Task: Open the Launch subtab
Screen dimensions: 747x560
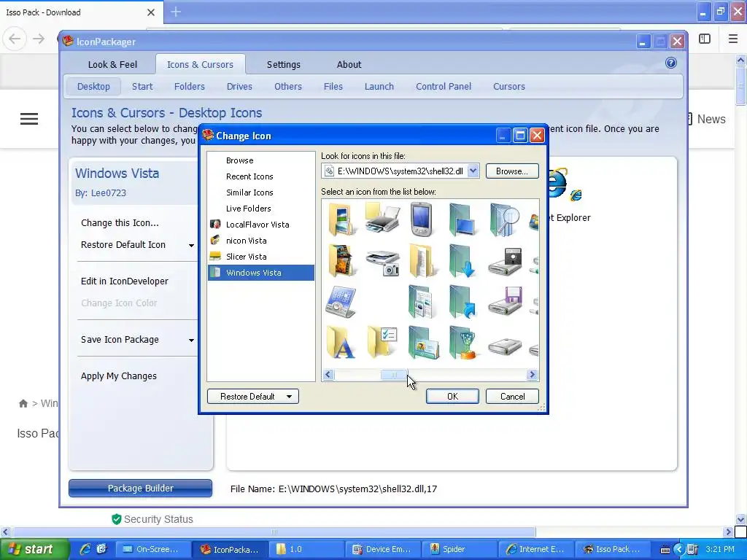Action: pos(379,87)
